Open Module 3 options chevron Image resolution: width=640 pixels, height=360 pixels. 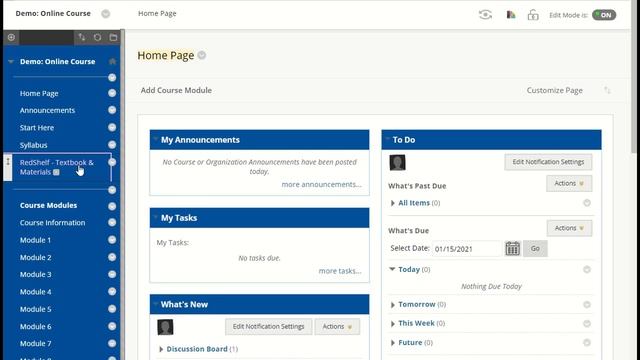112,274
